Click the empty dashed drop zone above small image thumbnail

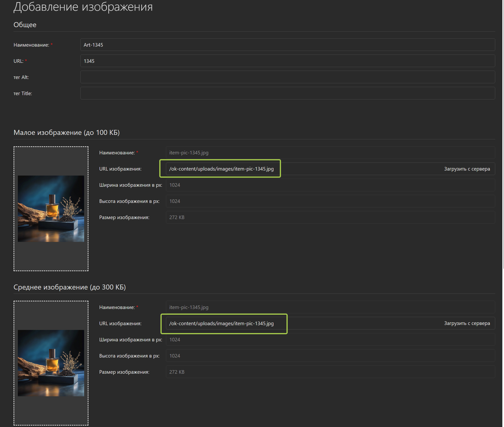[x=51, y=161]
